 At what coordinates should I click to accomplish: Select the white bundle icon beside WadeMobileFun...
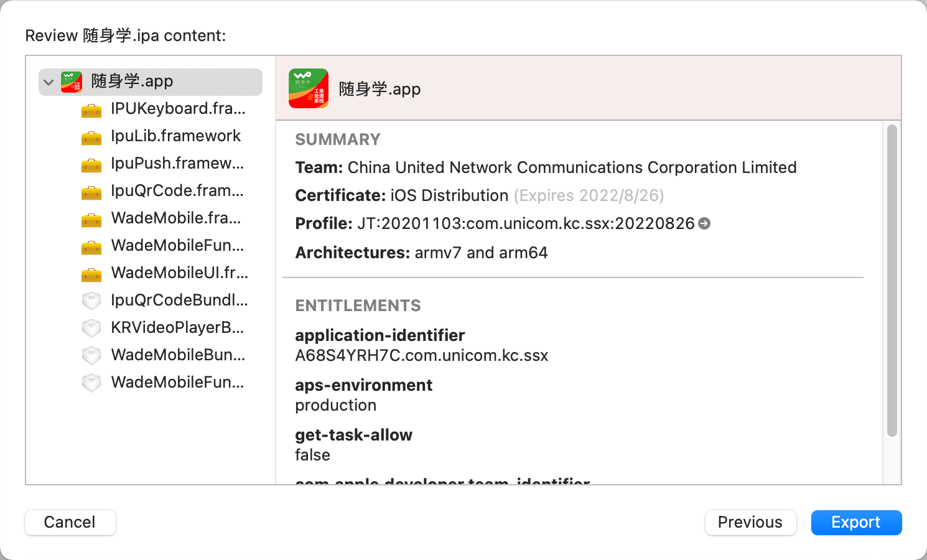point(91,383)
